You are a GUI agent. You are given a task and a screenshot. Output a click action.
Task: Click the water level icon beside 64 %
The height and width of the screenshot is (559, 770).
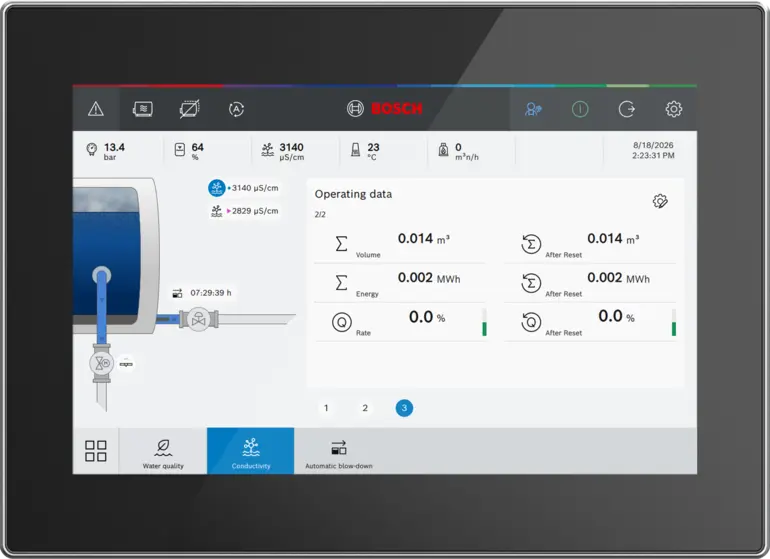180,149
